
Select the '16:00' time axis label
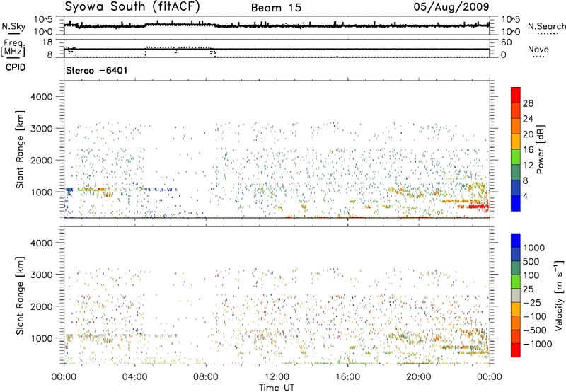coord(347,377)
